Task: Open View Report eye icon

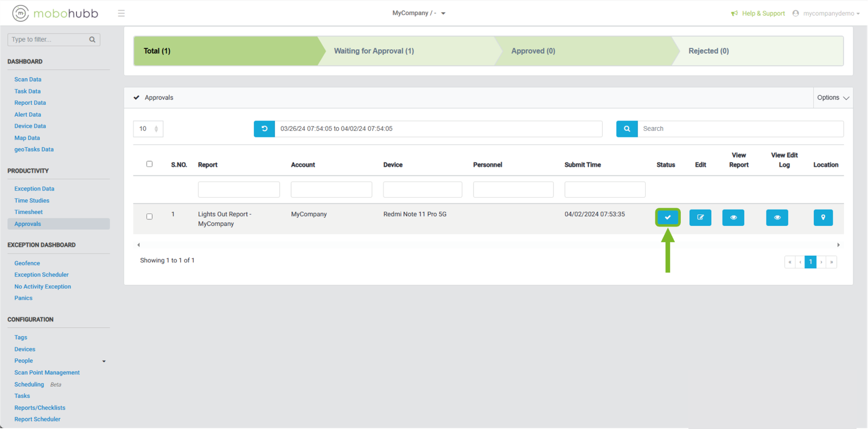Action: pos(733,217)
